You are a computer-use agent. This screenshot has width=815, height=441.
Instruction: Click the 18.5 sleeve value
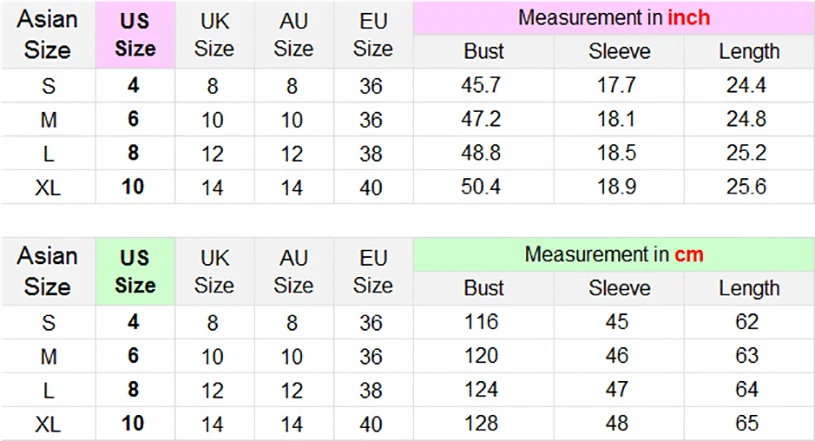click(616, 154)
